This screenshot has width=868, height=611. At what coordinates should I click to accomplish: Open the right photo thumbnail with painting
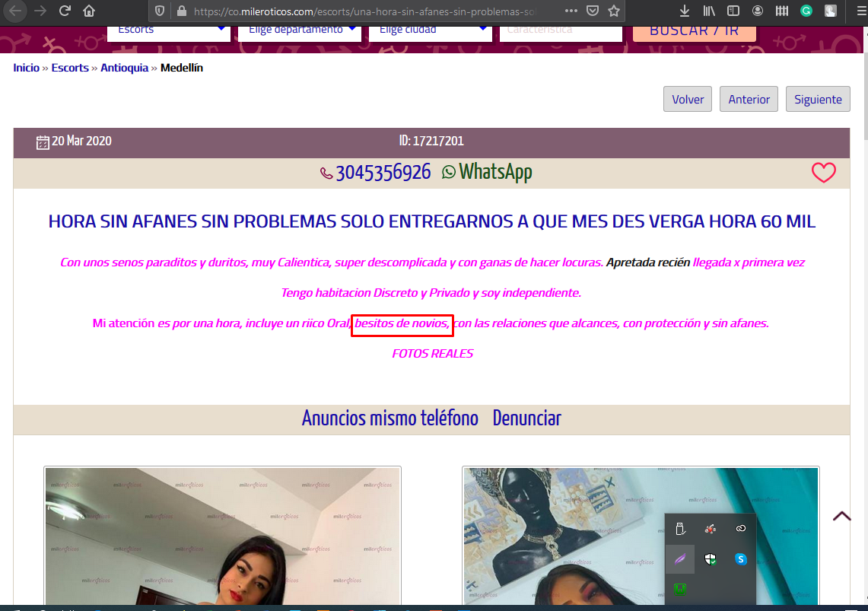point(641,536)
